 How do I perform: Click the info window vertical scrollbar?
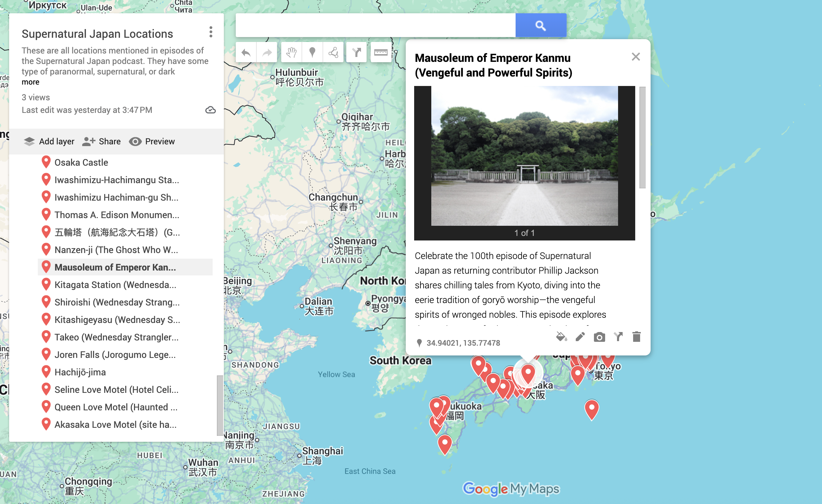642,137
